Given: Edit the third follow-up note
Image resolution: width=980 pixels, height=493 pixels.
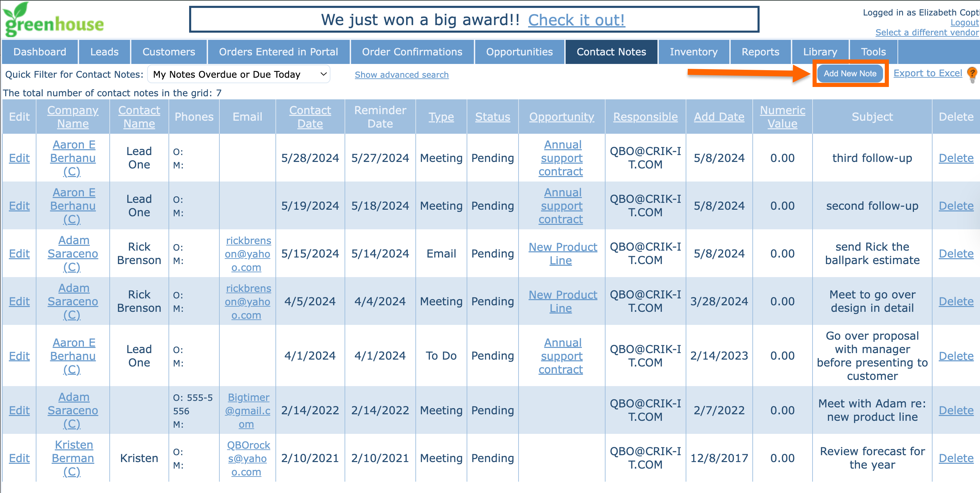Looking at the screenshot, I should pos(19,158).
